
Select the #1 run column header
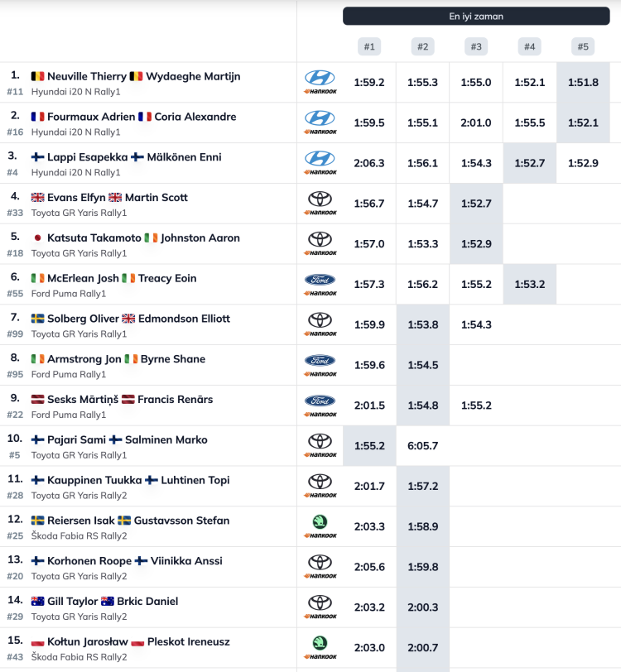pyautogui.click(x=369, y=46)
